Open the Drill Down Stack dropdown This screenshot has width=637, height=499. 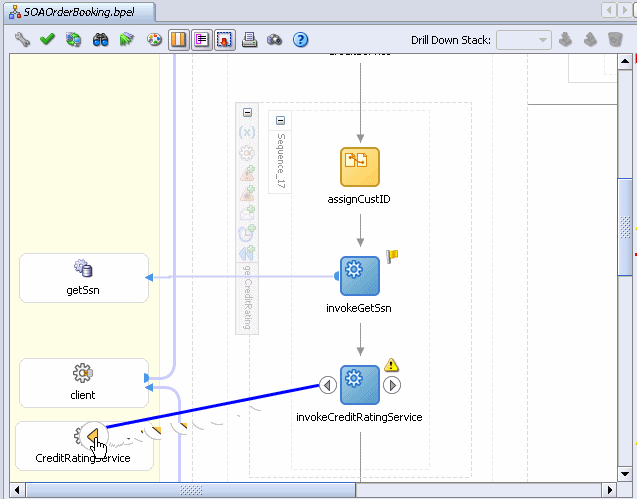pos(524,40)
